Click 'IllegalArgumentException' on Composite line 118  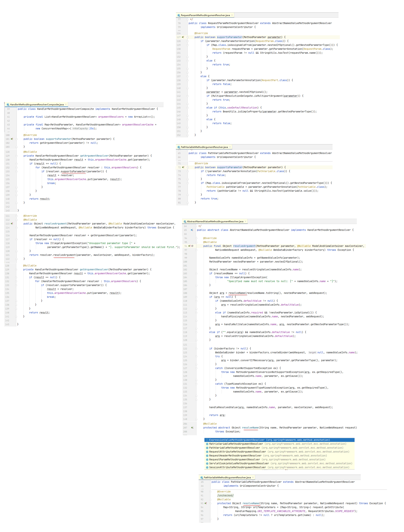pos(68,243)
